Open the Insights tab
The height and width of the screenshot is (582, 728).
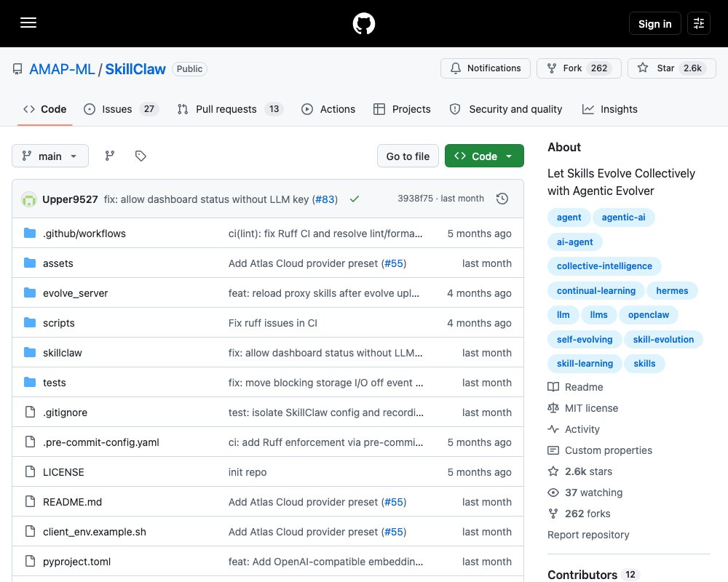click(609, 109)
